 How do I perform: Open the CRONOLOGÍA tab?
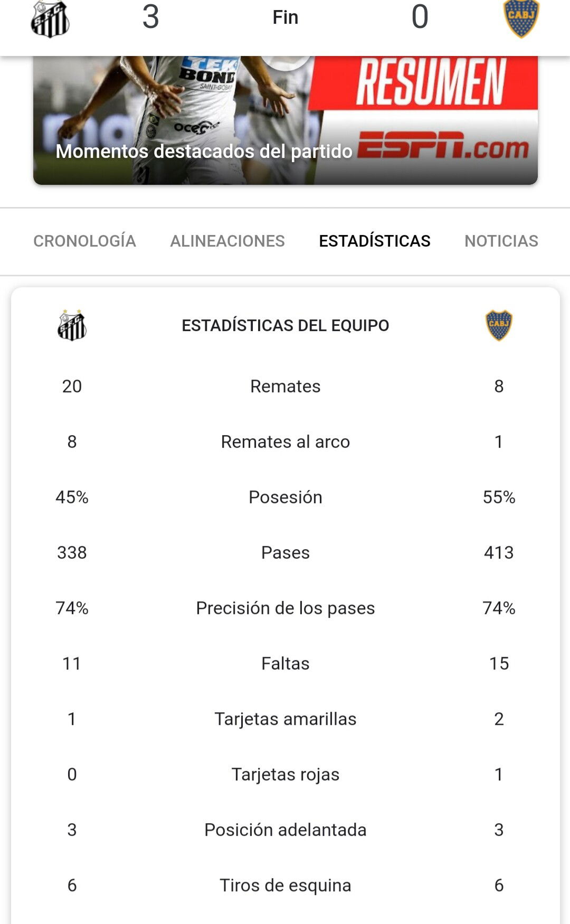pos(84,241)
